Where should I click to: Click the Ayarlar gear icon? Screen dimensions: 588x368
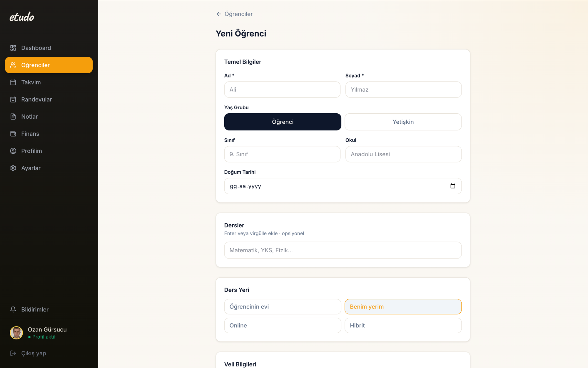pyautogui.click(x=13, y=168)
